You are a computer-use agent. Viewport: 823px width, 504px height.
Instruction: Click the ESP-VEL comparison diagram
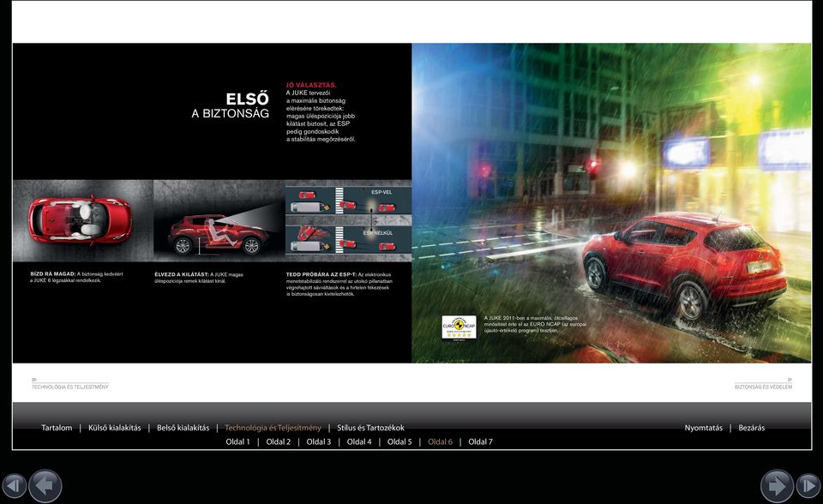[x=348, y=220]
